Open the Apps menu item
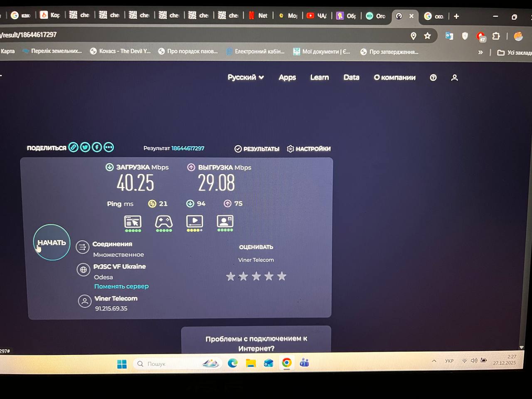This screenshot has width=532, height=399. pyautogui.click(x=287, y=77)
